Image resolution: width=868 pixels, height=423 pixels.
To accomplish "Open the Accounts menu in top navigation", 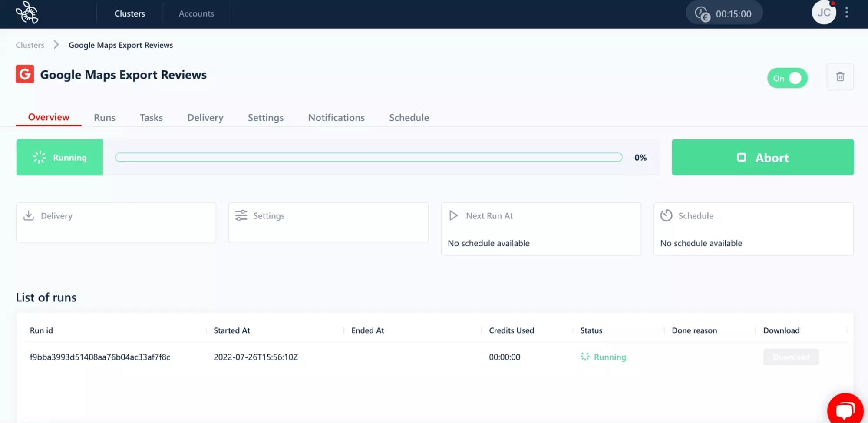I will click(x=196, y=13).
